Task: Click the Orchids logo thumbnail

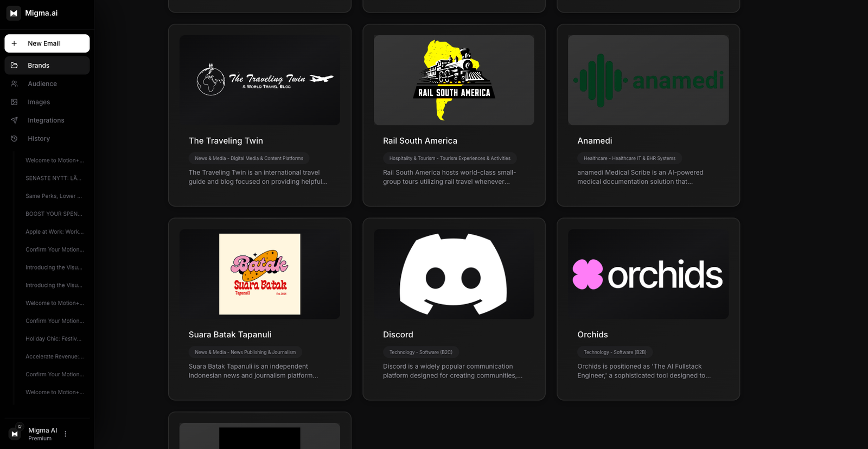Action: pyautogui.click(x=648, y=274)
